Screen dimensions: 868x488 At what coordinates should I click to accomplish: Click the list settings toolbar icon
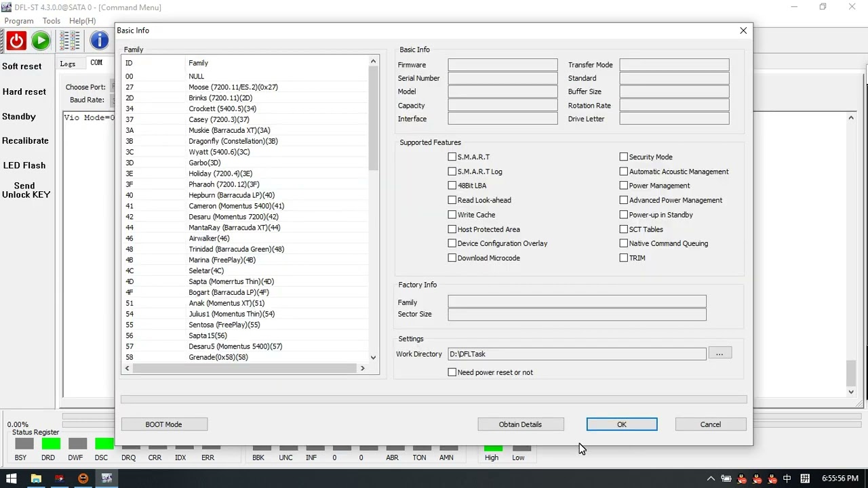[x=69, y=41]
